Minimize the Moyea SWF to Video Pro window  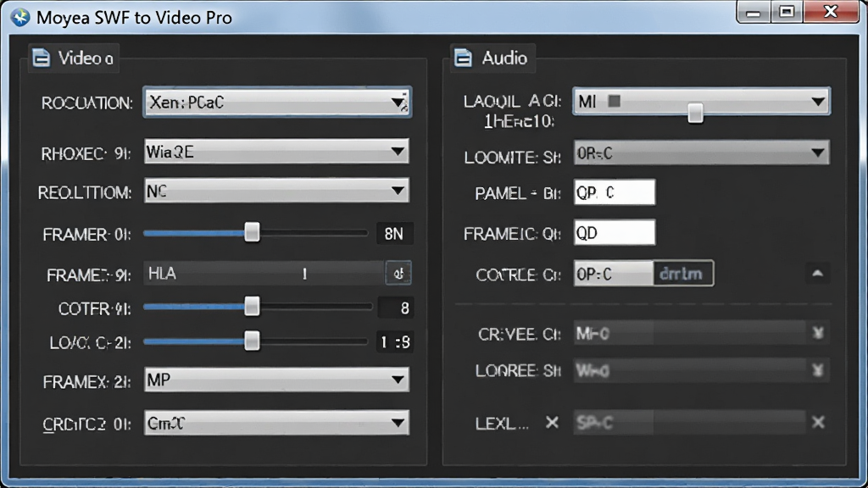(754, 12)
